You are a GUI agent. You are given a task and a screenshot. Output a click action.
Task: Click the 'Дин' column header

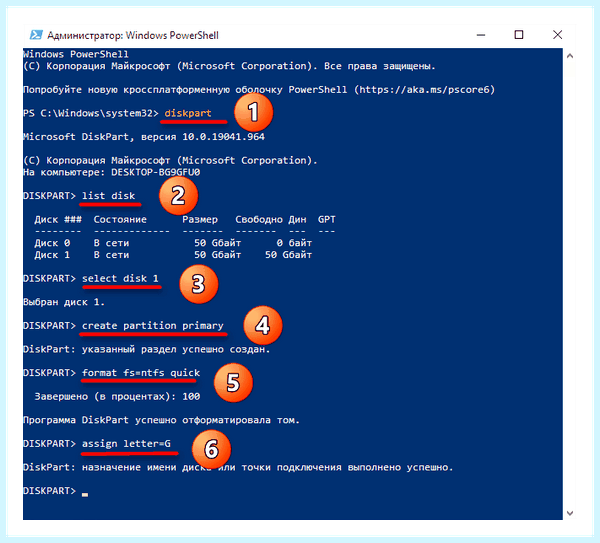(297, 220)
